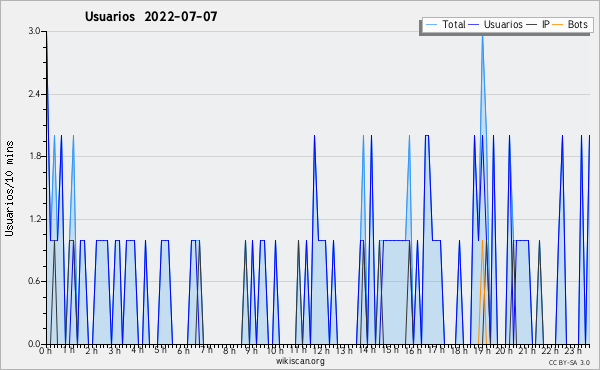Click the '20 h' x-axis tick label
600x370 pixels.
505,351
